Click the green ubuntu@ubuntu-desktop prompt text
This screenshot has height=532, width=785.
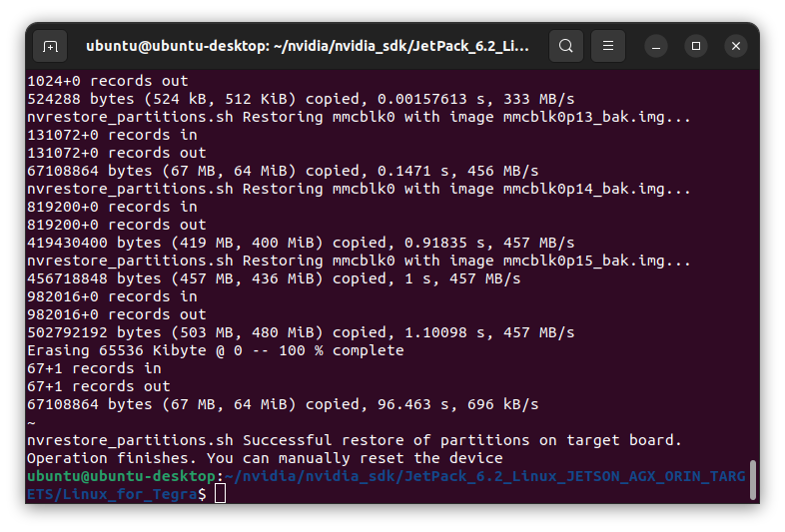(x=121, y=476)
